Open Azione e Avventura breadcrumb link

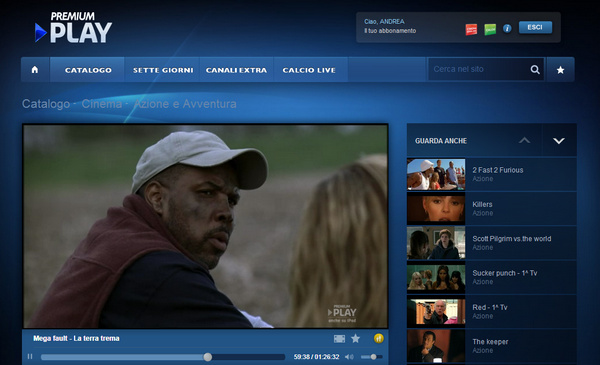coord(185,104)
